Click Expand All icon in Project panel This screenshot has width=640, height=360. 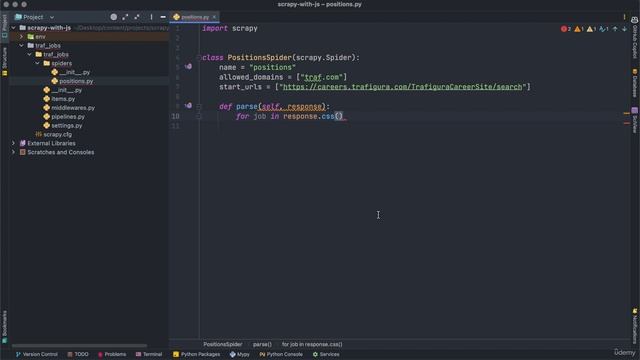125,17
